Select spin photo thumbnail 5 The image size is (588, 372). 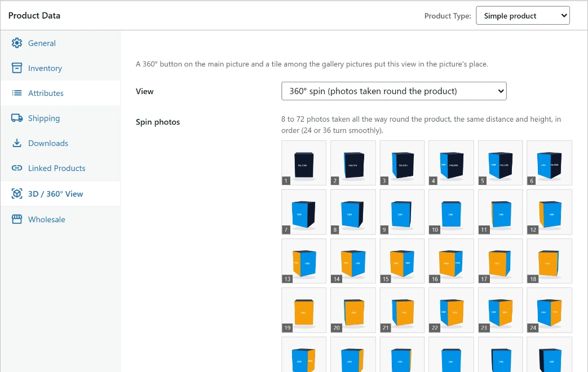[x=500, y=163]
